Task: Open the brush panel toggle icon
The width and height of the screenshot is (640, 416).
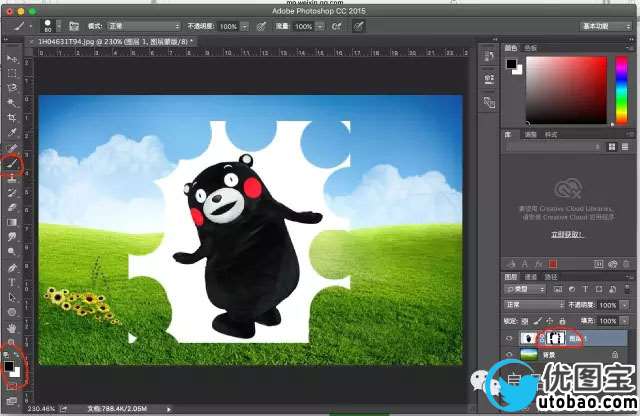Action: [74, 27]
